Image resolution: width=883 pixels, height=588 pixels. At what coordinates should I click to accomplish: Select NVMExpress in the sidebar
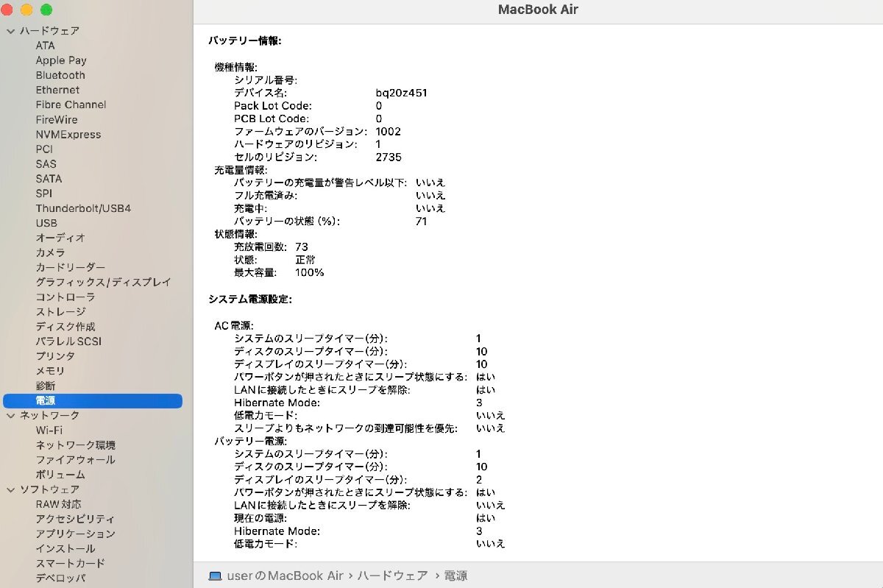pyautogui.click(x=68, y=135)
